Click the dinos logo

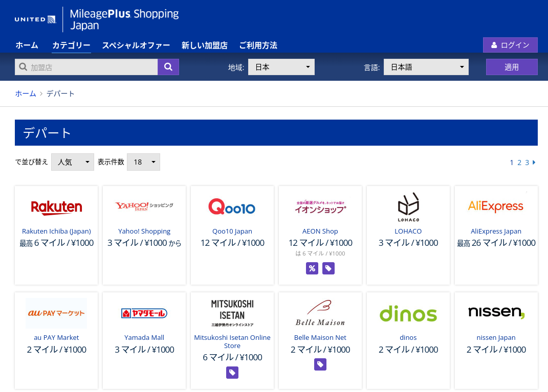pyautogui.click(x=408, y=313)
